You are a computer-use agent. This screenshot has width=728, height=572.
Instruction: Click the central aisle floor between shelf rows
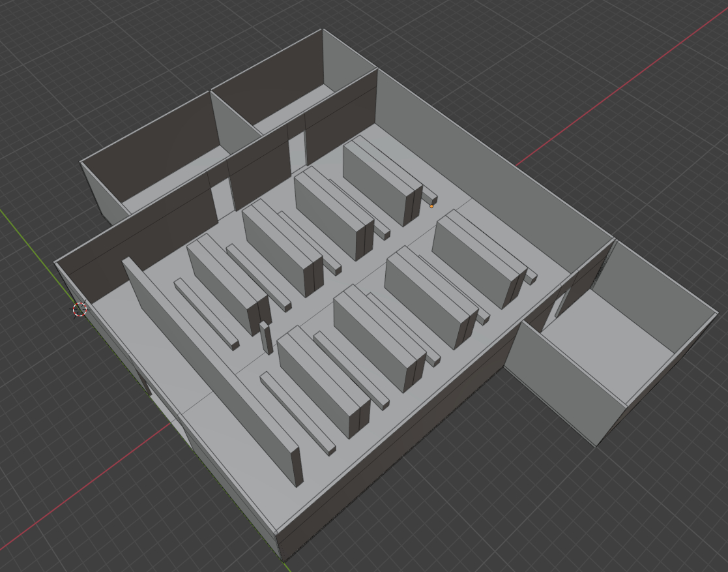click(365, 274)
